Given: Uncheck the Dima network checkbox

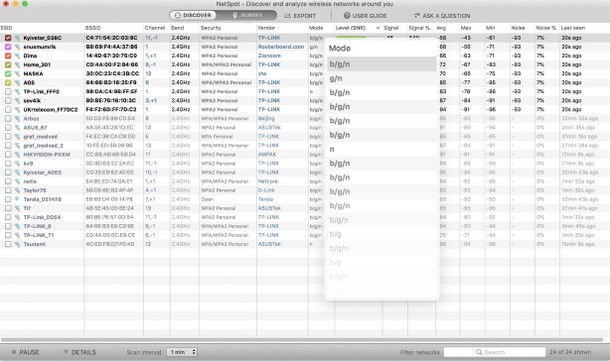Looking at the screenshot, I should 8,56.
